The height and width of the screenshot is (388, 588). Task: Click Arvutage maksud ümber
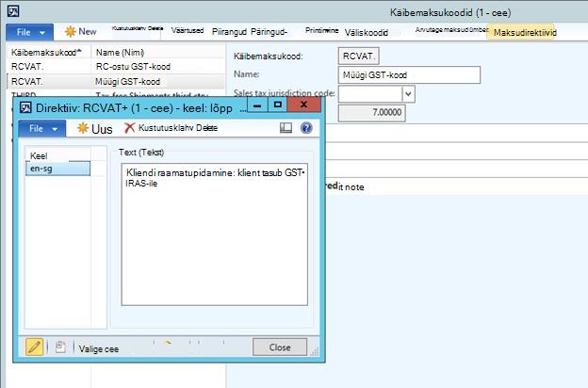click(x=451, y=29)
